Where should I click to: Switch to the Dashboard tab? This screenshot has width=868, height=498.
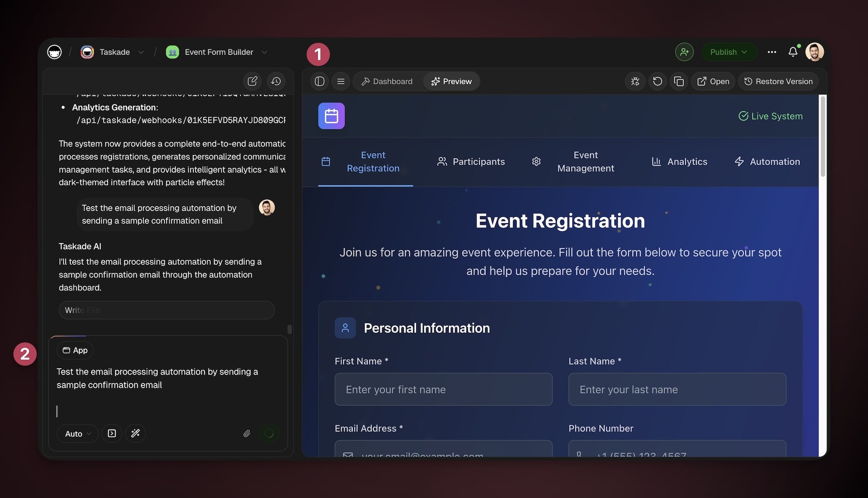[387, 81]
